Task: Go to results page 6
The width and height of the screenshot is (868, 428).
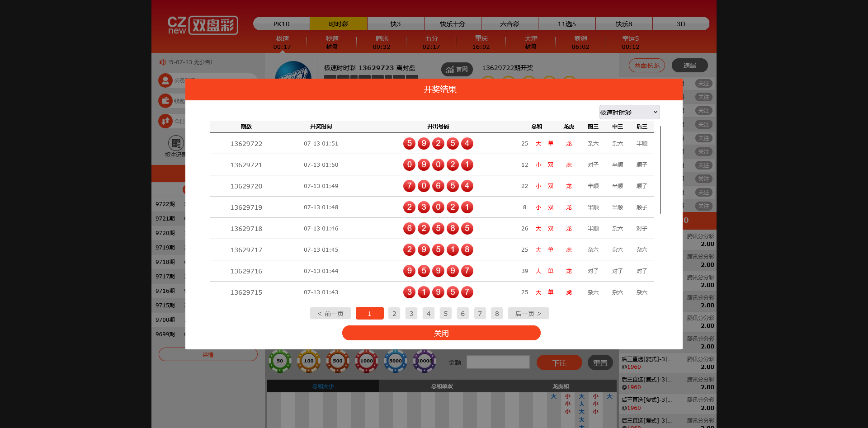Action: (463, 313)
